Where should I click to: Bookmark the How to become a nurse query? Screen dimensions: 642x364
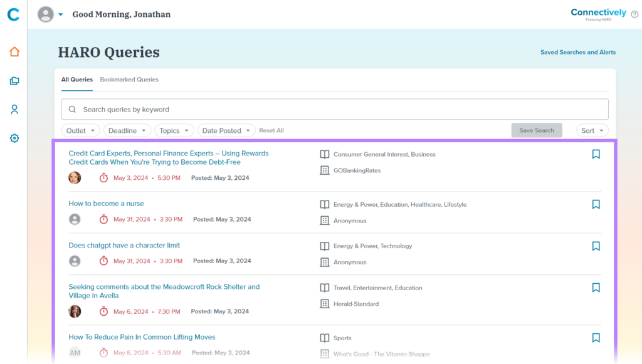click(596, 204)
